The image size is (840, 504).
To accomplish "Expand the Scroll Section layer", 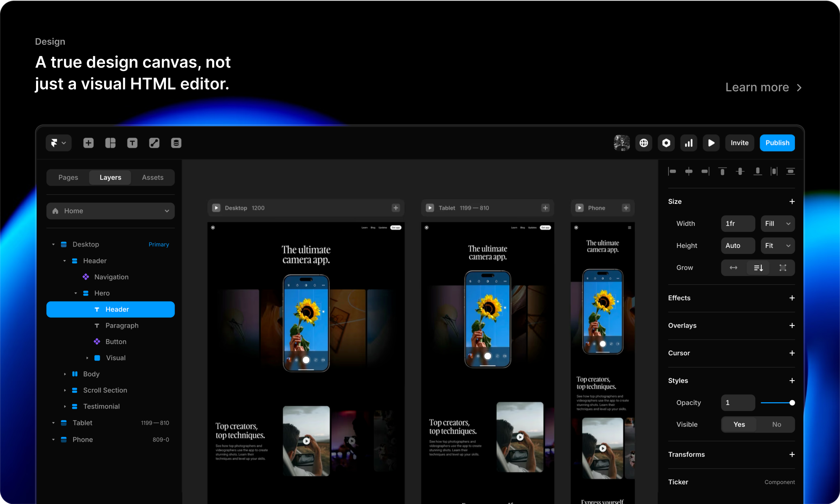I will coord(65,390).
